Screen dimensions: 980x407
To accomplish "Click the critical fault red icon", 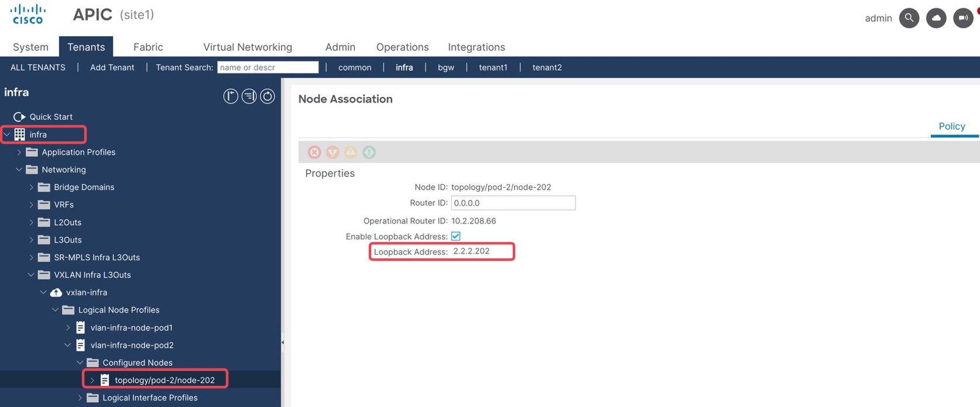I will [314, 152].
